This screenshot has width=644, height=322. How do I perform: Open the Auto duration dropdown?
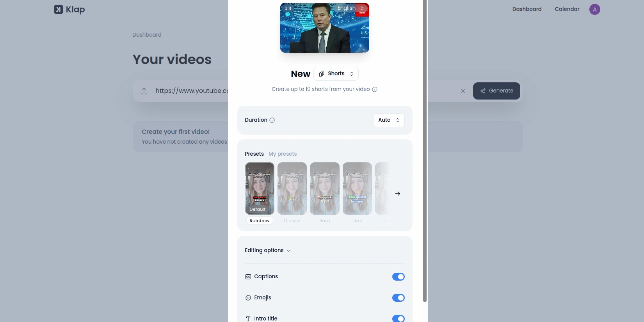389,120
